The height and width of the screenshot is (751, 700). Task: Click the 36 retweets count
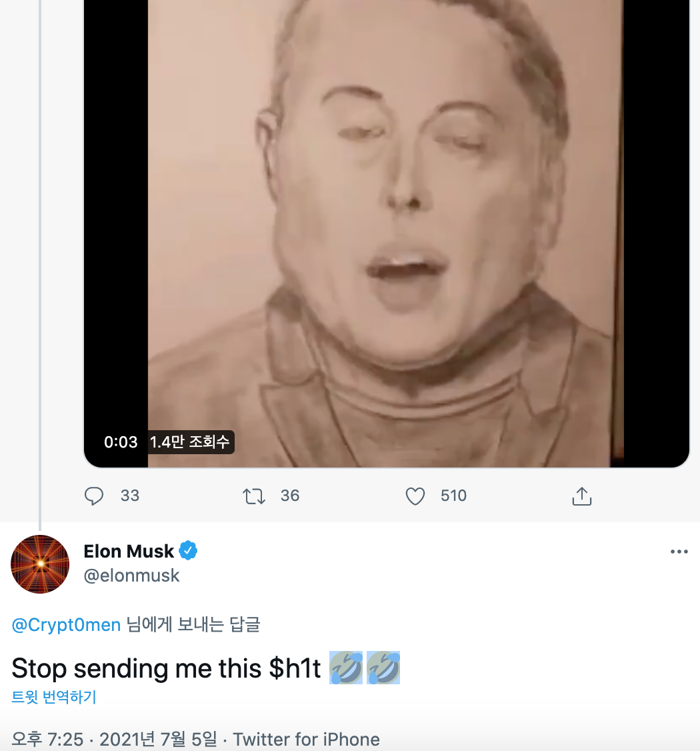(290, 496)
